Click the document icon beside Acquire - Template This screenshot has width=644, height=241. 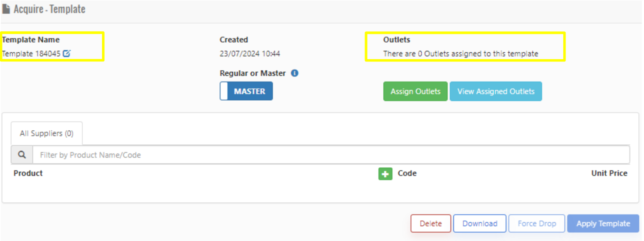click(6, 9)
